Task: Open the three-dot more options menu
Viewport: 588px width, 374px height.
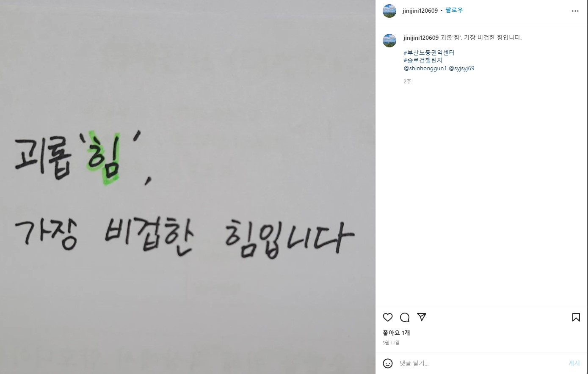Action: [575, 11]
